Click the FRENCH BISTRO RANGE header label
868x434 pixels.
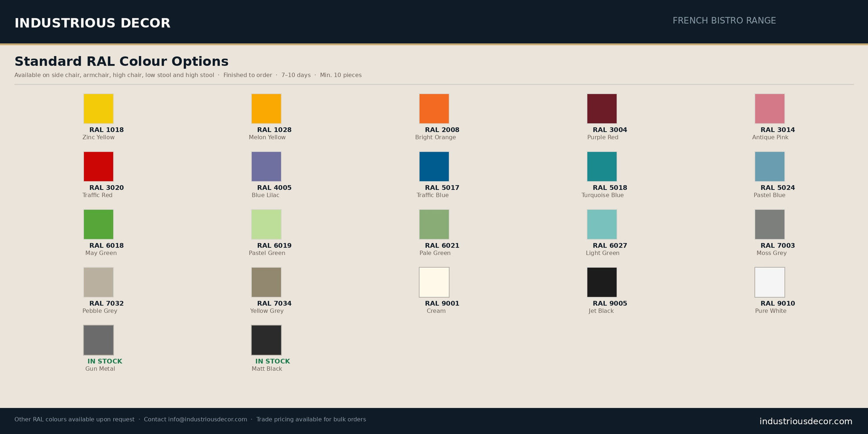click(724, 21)
